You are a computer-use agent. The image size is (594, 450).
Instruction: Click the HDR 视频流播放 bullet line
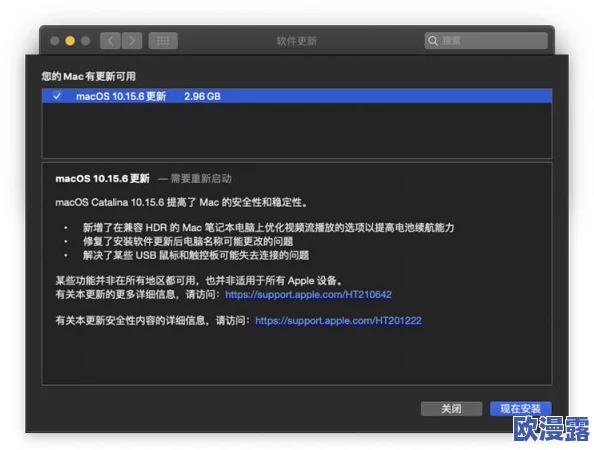point(268,227)
